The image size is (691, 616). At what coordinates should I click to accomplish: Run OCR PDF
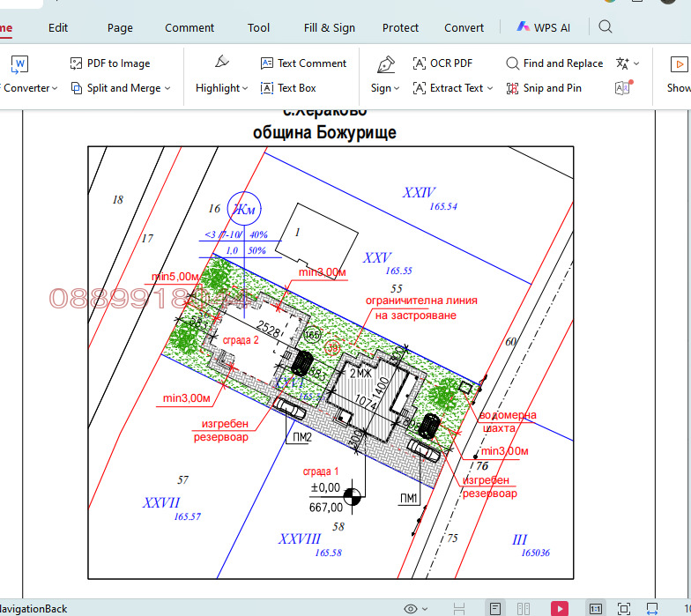click(442, 63)
